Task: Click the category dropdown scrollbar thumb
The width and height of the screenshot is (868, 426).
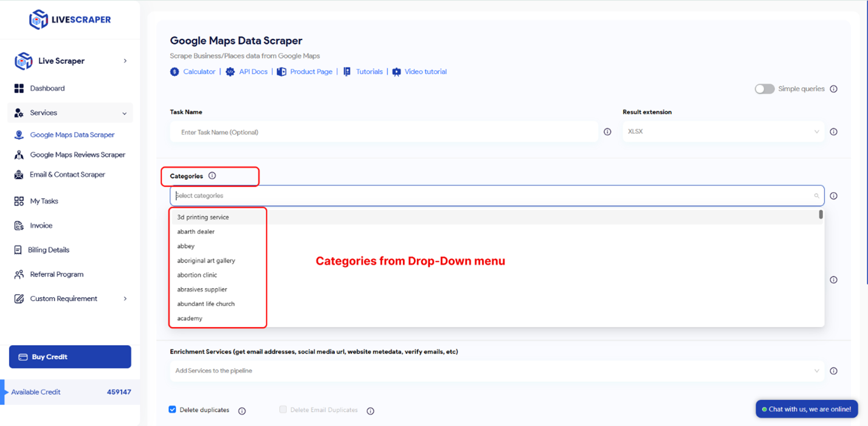Action: [821, 215]
